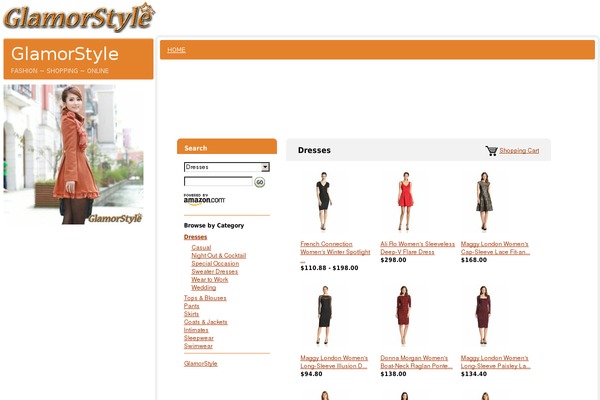Browse the Casual dresses subcategory
The image size is (600, 400).
(201, 248)
